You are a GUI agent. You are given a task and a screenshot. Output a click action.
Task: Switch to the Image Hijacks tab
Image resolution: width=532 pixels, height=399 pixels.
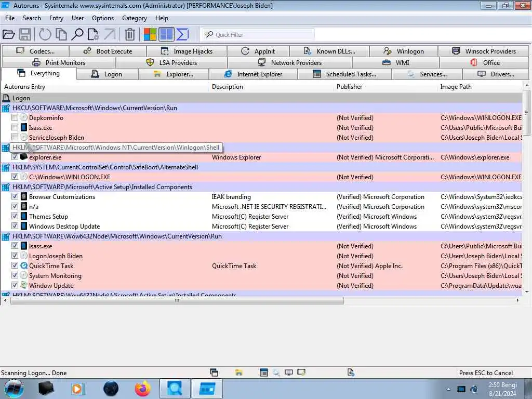(x=187, y=51)
